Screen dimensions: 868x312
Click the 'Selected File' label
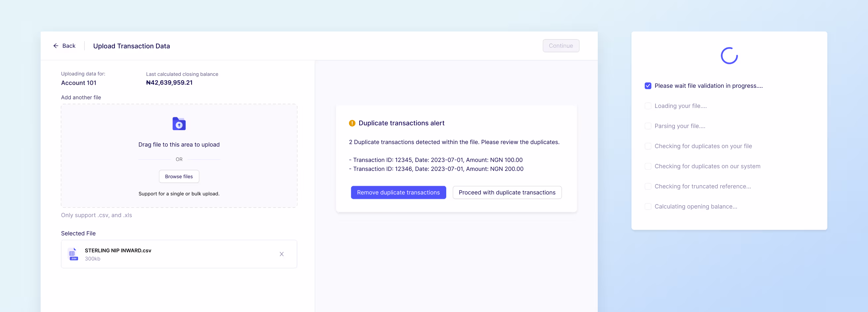pos(78,234)
